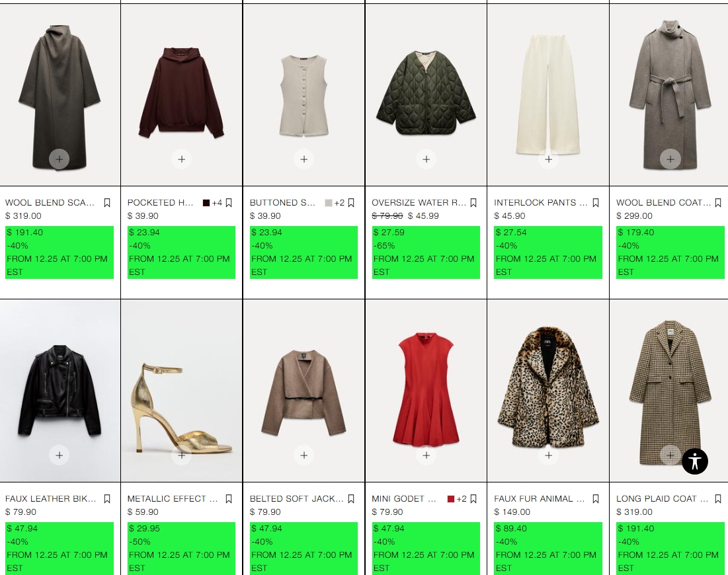Image resolution: width=728 pixels, height=575 pixels.
Task: Click the plus icon on the belted soft jacket
Action: point(303,455)
